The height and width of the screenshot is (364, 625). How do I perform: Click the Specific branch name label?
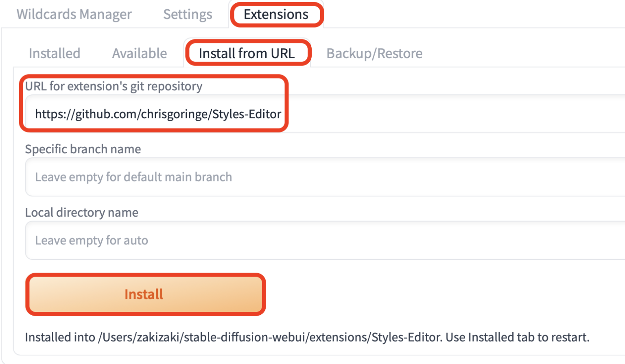pyautogui.click(x=83, y=149)
